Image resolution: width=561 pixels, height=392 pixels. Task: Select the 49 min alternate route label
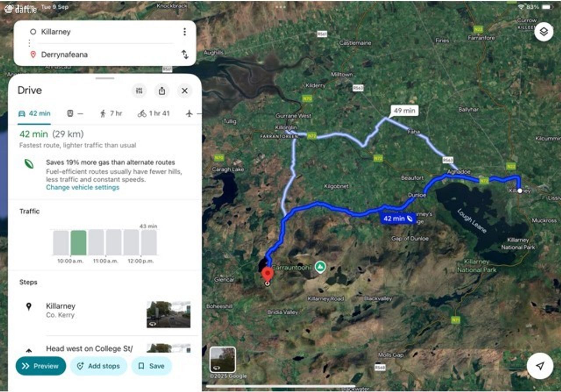pyautogui.click(x=404, y=110)
